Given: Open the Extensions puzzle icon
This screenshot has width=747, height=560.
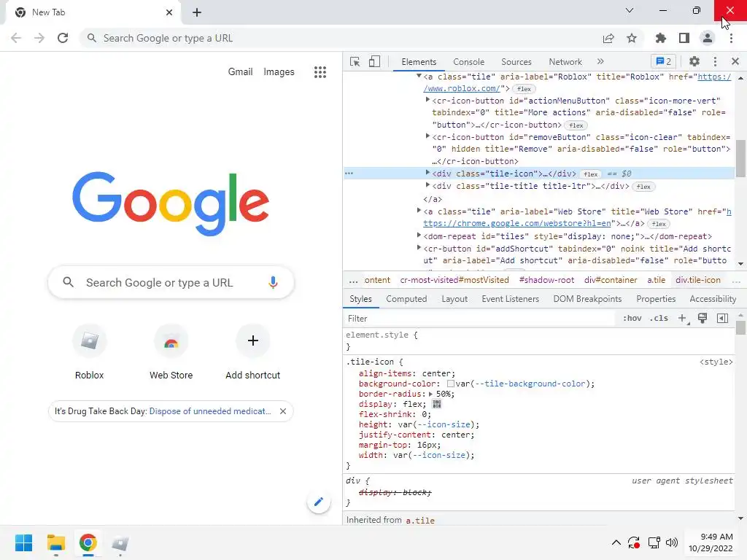Looking at the screenshot, I should [660, 38].
